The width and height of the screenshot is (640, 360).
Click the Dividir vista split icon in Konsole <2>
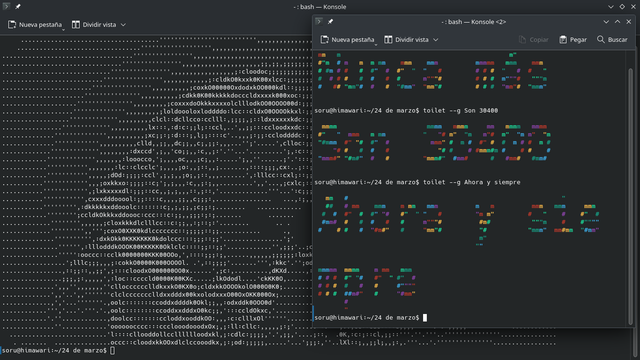tap(388, 40)
